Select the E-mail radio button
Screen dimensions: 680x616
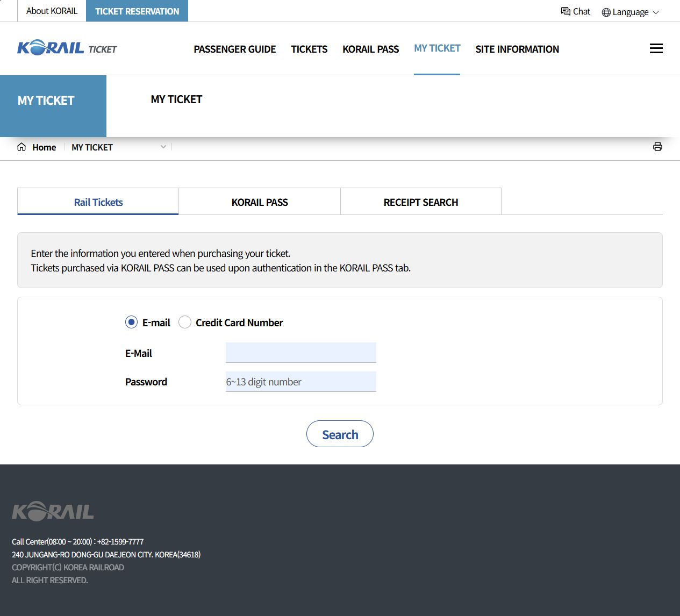pos(131,322)
